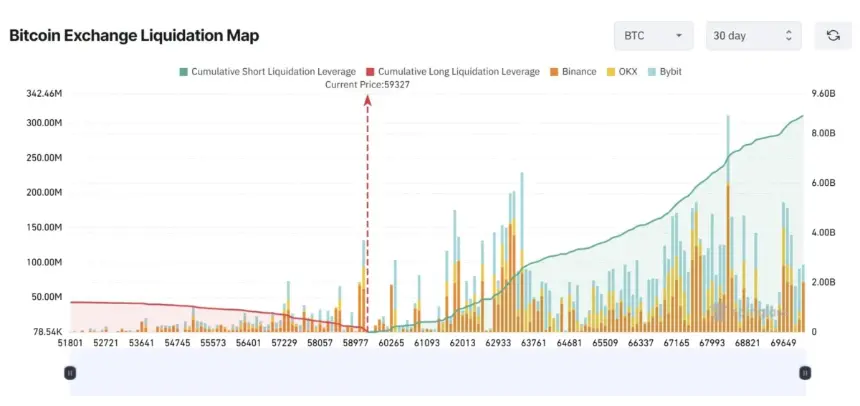
Task: Click the 57229 price axis label
Action: pyautogui.click(x=284, y=343)
